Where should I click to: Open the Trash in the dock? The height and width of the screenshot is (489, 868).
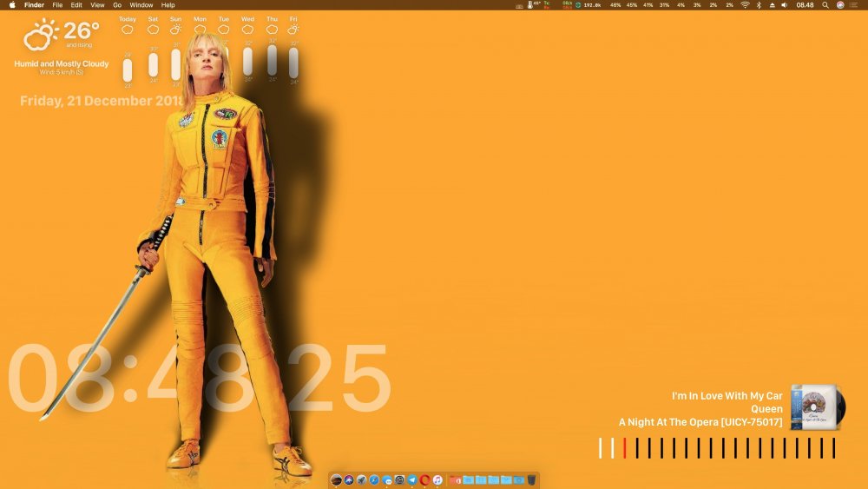click(x=531, y=480)
